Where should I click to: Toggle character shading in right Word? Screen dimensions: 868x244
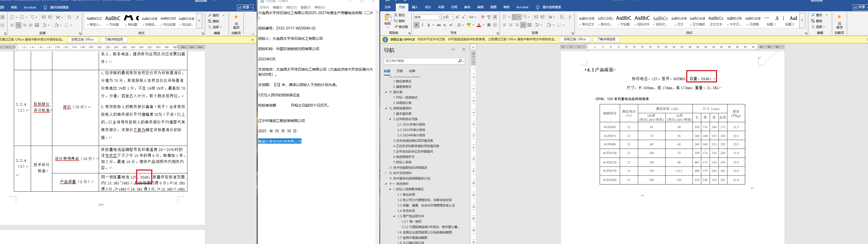[x=489, y=25]
